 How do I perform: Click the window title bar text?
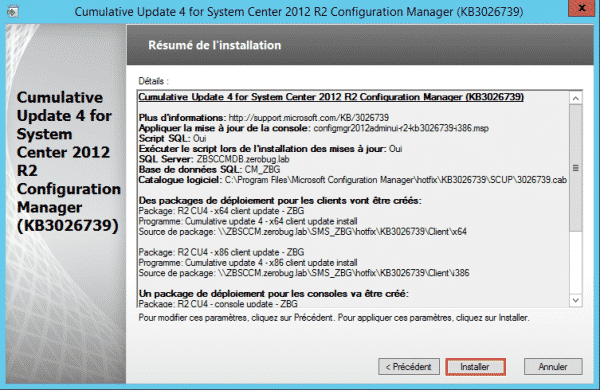pos(299,12)
